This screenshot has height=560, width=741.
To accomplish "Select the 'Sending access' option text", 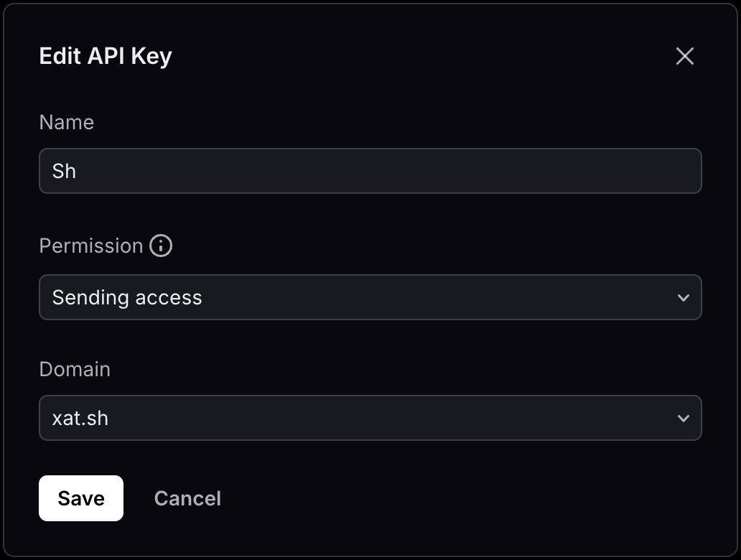I will 127,297.
